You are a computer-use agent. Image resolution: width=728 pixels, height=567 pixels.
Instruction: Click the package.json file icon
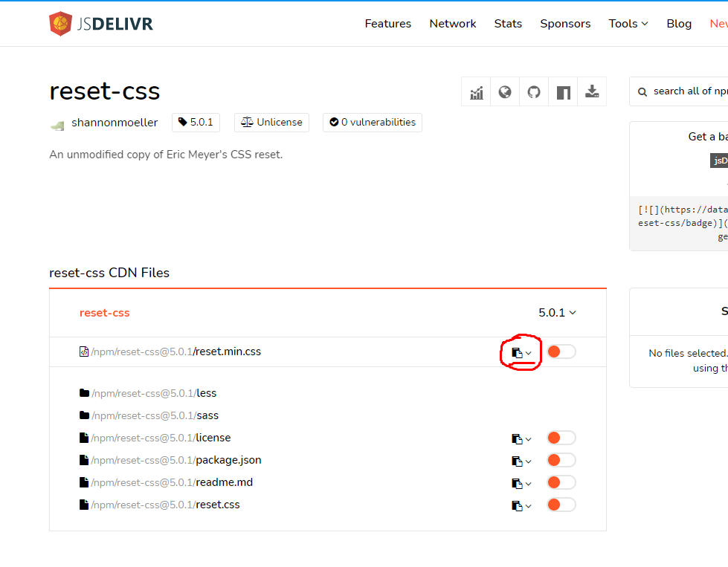(83, 460)
